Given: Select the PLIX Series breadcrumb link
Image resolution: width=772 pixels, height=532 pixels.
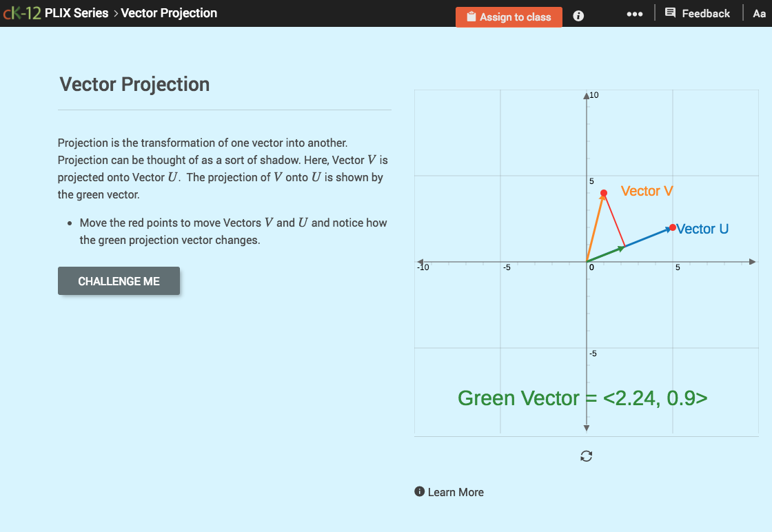Looking at the screenshot, I should click(x=76, y=12).
